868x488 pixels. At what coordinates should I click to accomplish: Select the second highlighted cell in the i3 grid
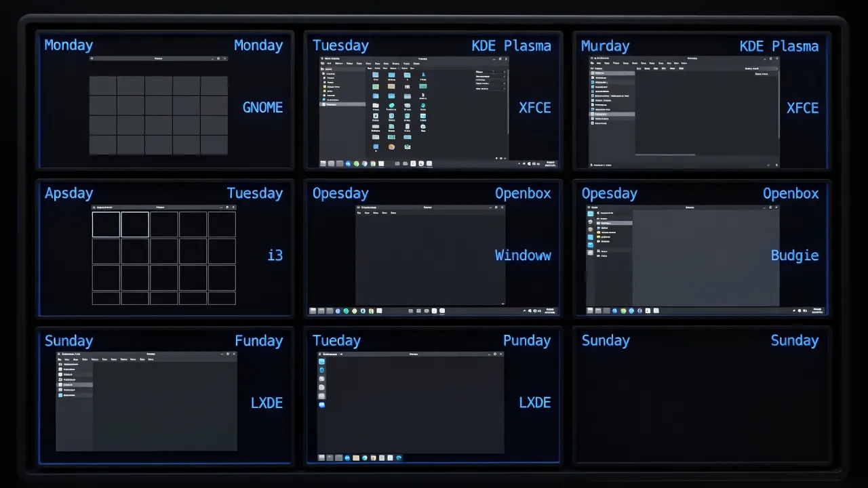pos(135,224)
